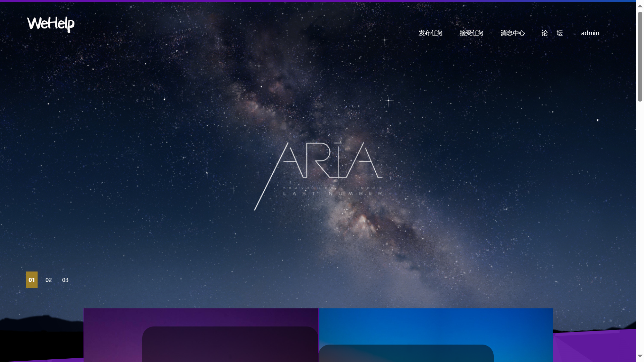Visit the 论坛 forum link

[552, 33]
